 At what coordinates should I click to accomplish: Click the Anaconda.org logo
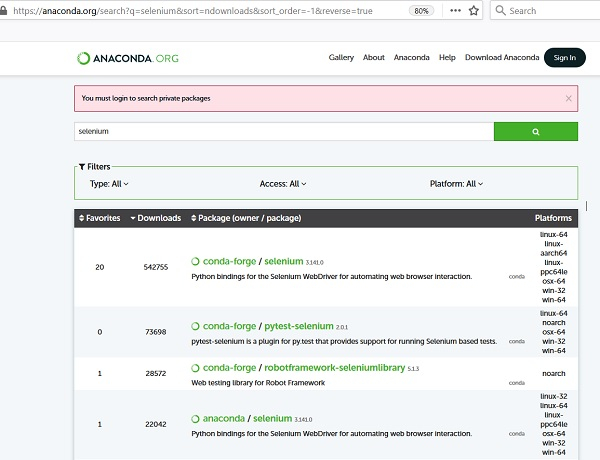128,58
